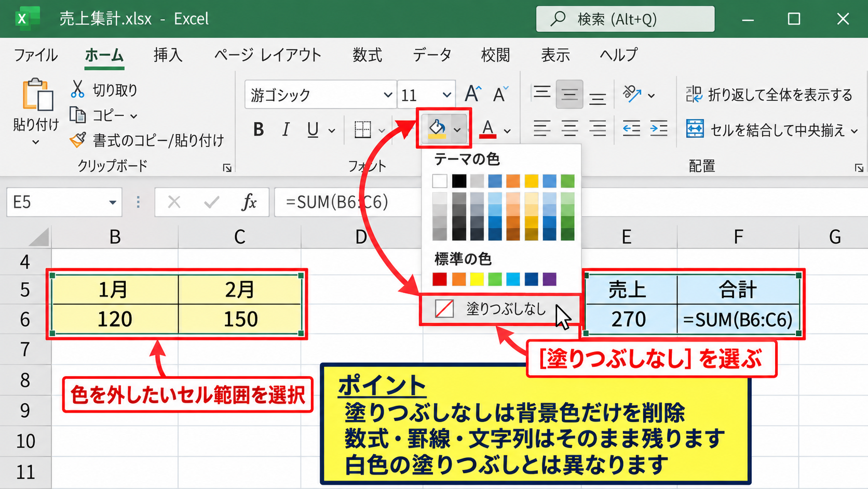
Task: Click the text orientation icon
Action: [x=632, y=94]
